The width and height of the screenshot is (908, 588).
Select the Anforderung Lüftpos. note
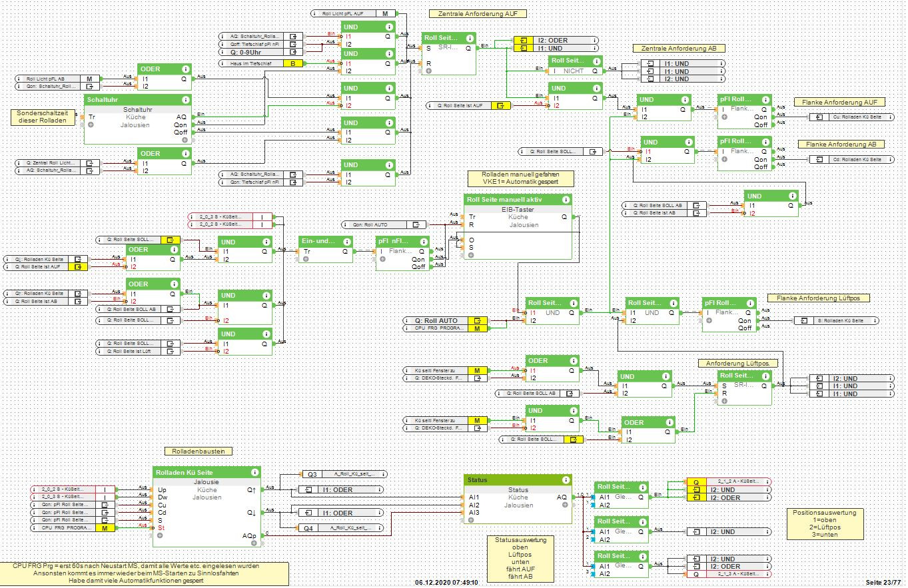pos(739,364)
